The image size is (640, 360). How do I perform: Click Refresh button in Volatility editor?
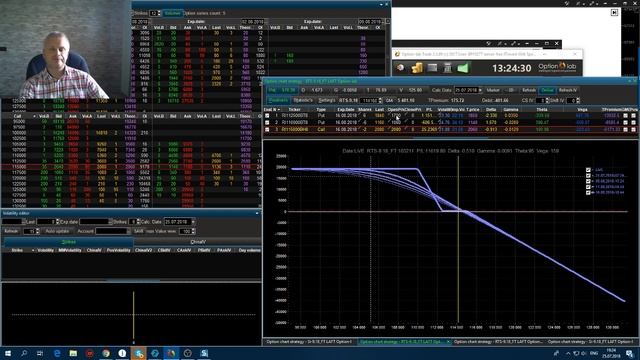[11, 231]
